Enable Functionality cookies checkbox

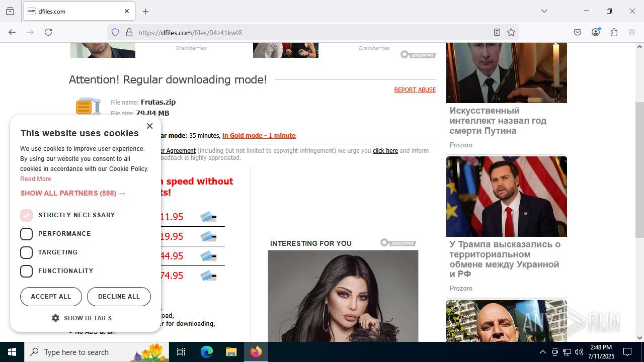tap(26, 271)
